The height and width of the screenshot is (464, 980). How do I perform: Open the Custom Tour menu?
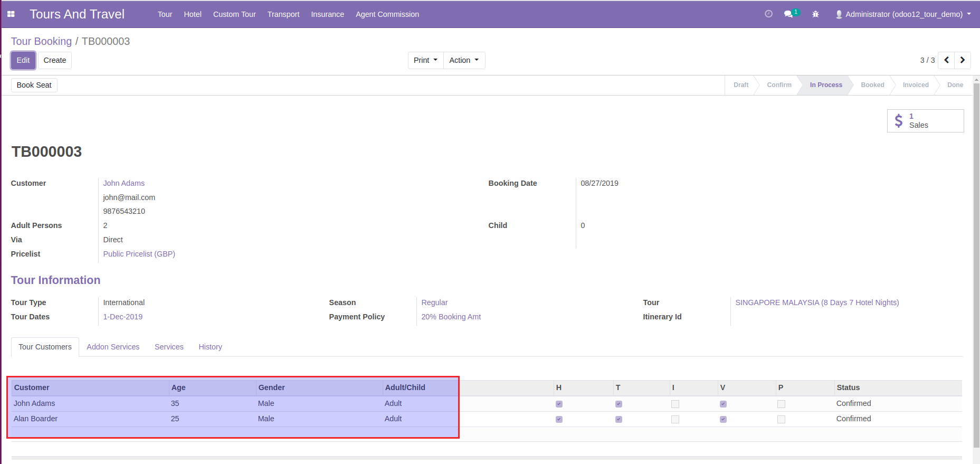(234, 14)
